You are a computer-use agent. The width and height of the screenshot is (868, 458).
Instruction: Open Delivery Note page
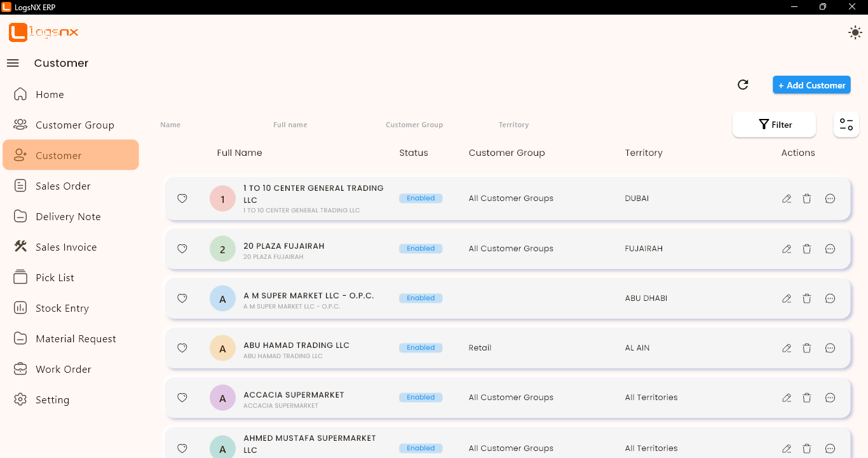click(71, 216)
